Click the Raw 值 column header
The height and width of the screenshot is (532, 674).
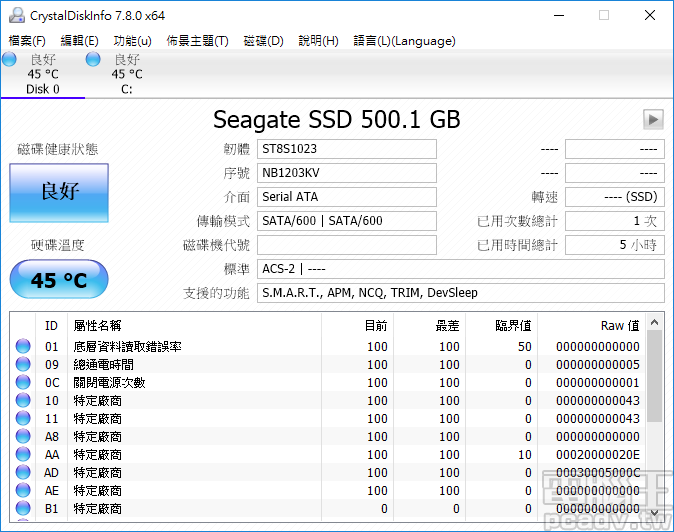click(x=592, y=326)
